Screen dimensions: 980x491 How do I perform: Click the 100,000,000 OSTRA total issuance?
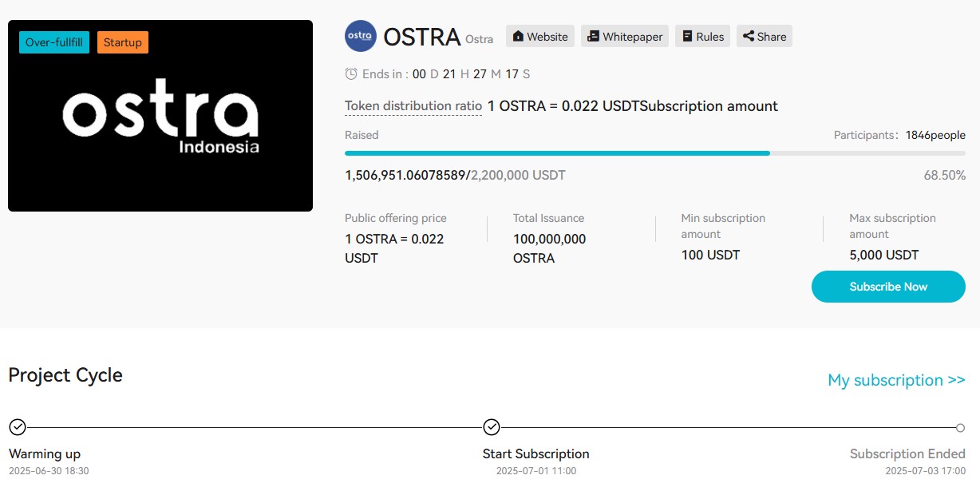tap(550, 248)
